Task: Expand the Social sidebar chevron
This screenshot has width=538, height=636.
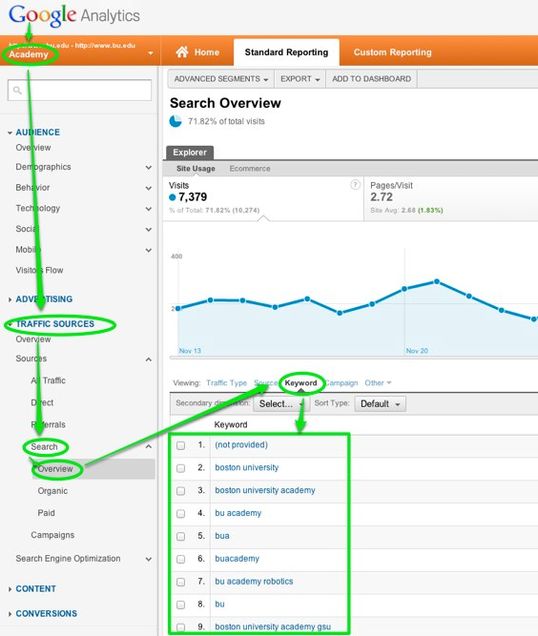Action: (x=148, y=229)
